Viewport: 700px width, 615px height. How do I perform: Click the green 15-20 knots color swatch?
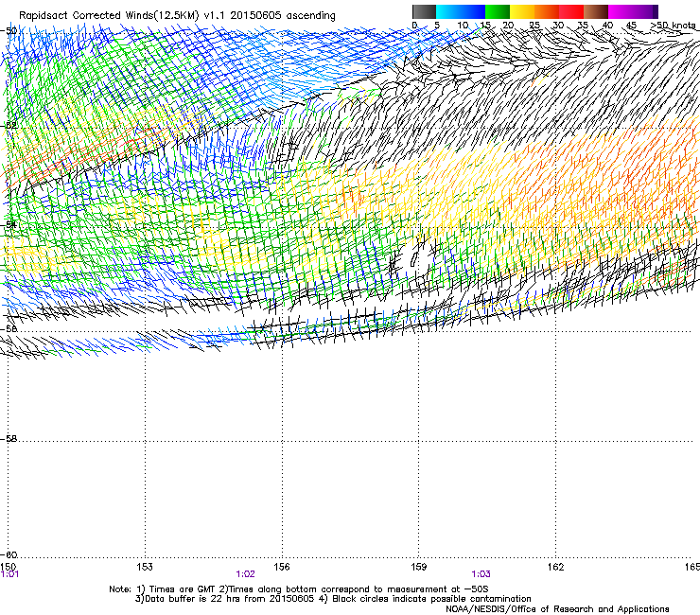coord(498,11)
